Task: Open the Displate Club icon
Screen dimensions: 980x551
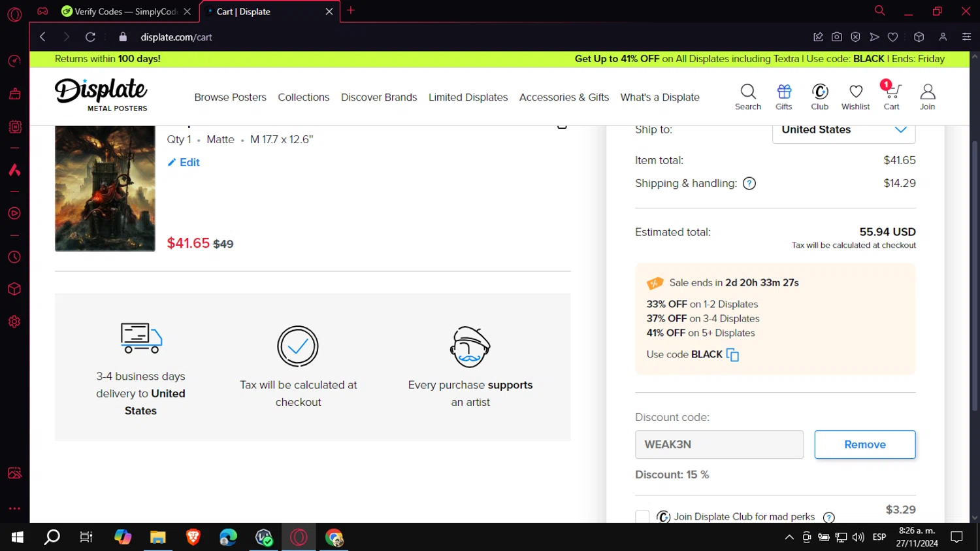Action: 820,97
